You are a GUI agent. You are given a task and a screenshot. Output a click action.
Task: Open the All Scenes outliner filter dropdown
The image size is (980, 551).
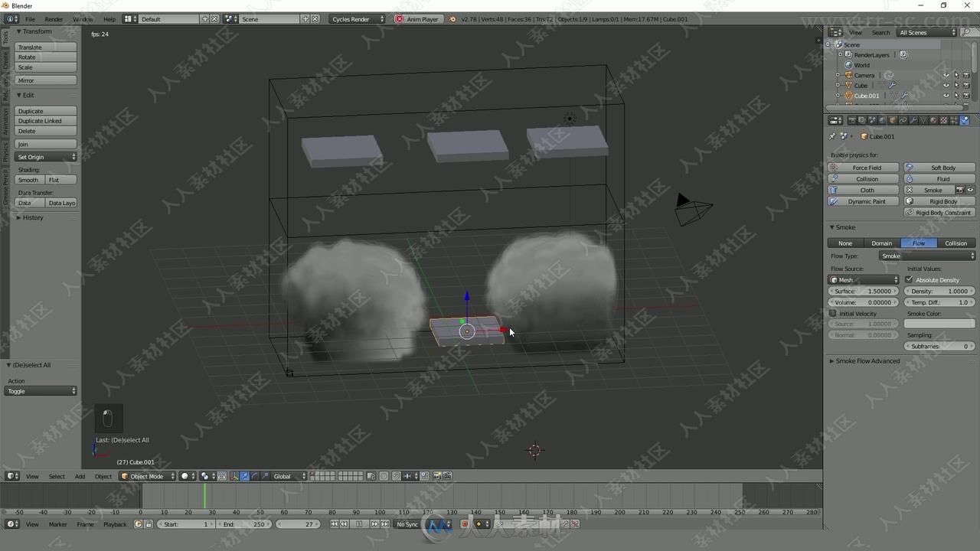927,32
